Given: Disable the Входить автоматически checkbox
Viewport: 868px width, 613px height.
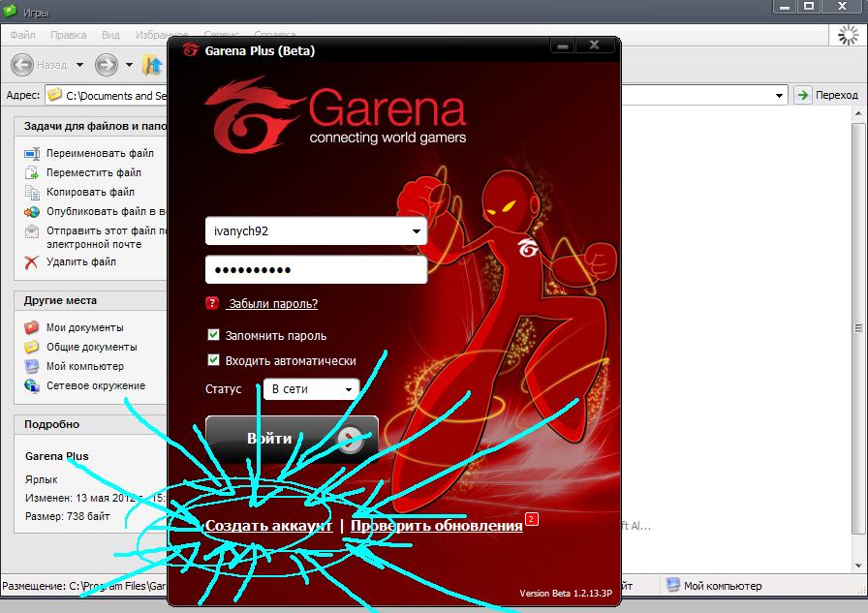Looking at the screenshot, I should pos(214,360).
